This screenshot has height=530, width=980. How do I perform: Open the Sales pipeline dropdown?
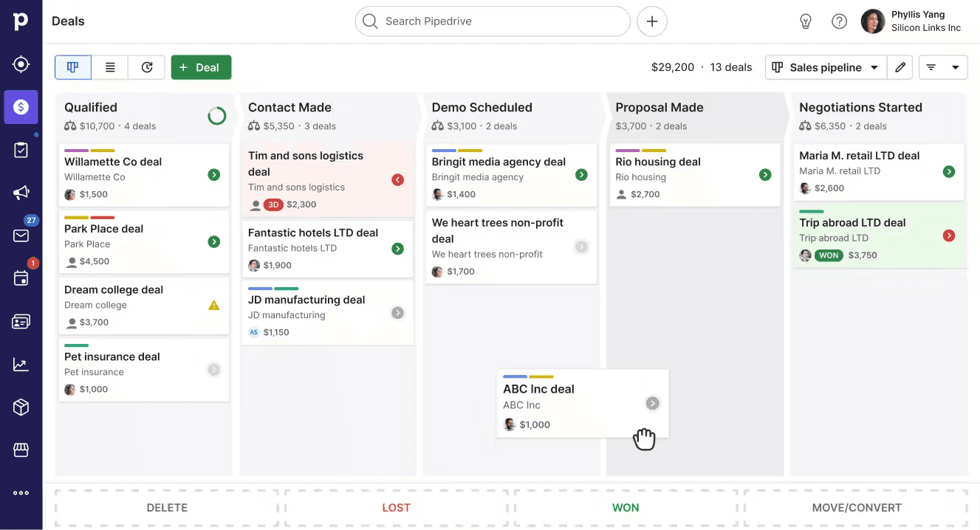coord(825,67)
